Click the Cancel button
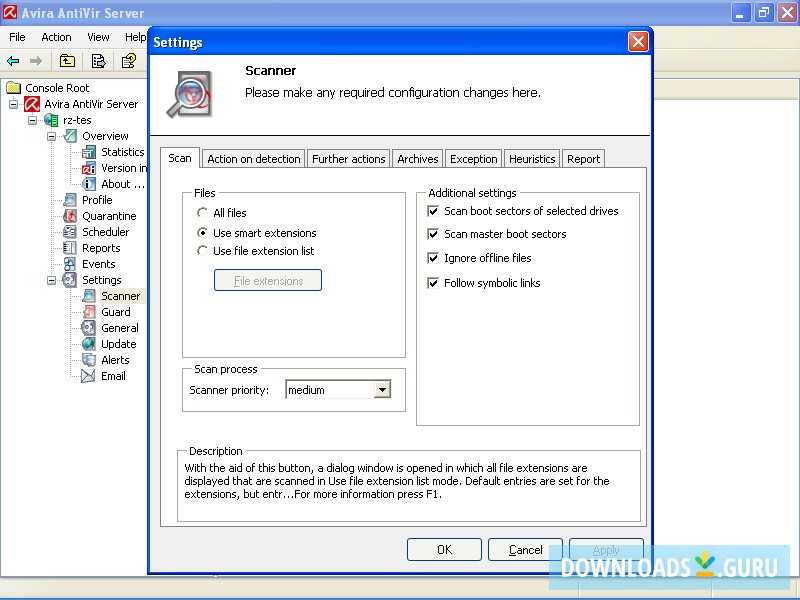 [525, 549]
